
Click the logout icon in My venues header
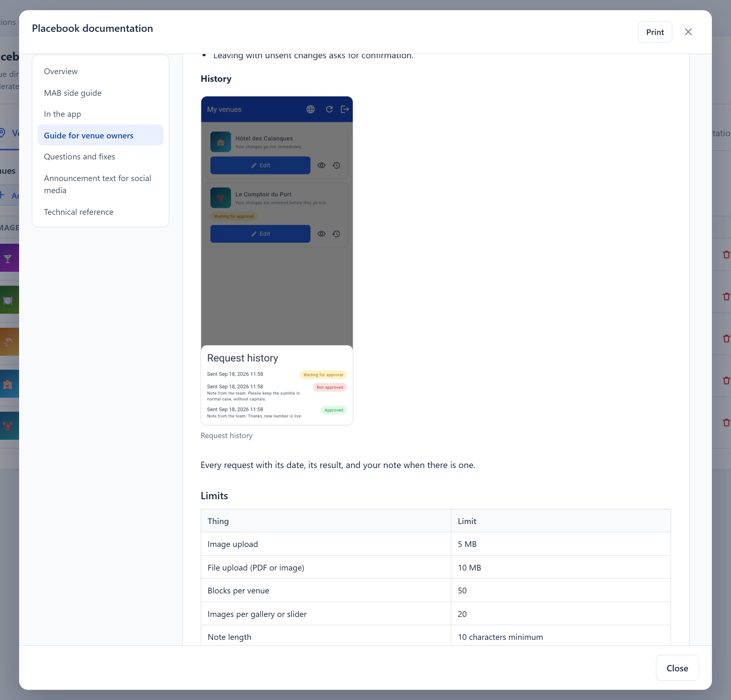coord(344,109)
